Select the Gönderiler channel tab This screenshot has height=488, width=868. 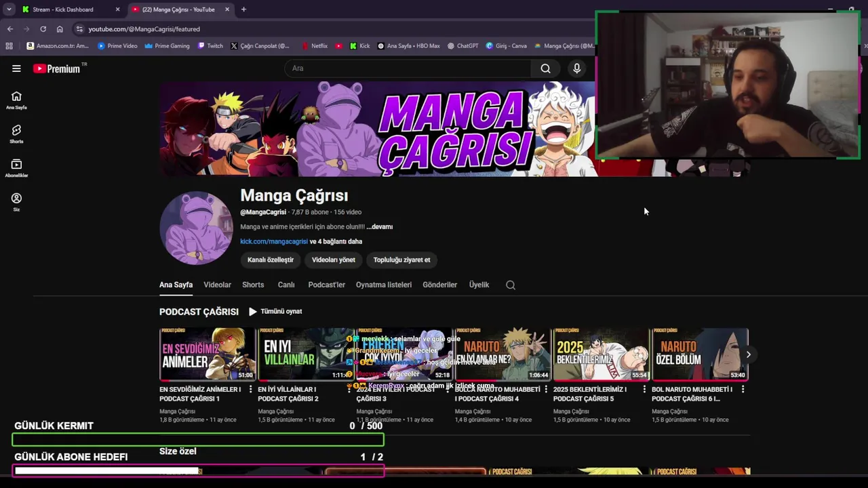[440, 285]
